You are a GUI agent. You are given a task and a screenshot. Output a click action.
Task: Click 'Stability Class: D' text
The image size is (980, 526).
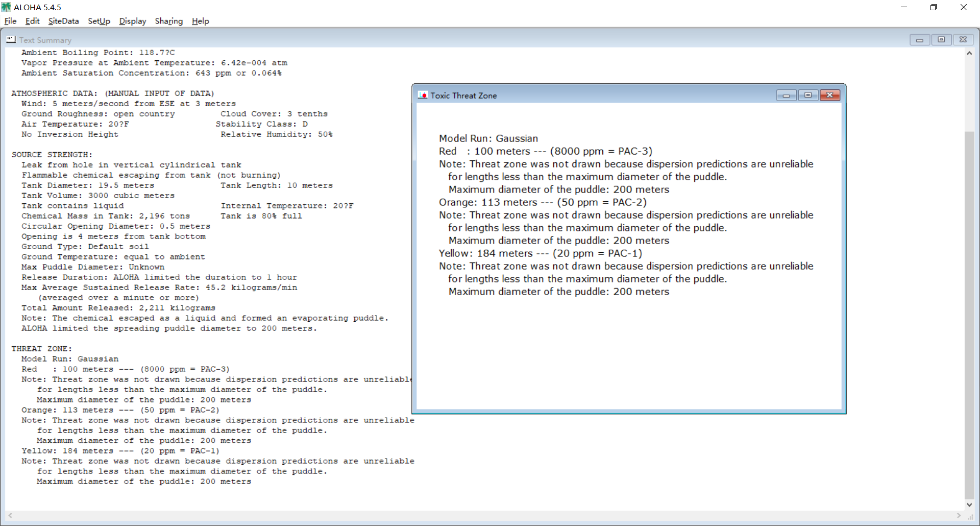pyautogui.click(x=261, y=124)
